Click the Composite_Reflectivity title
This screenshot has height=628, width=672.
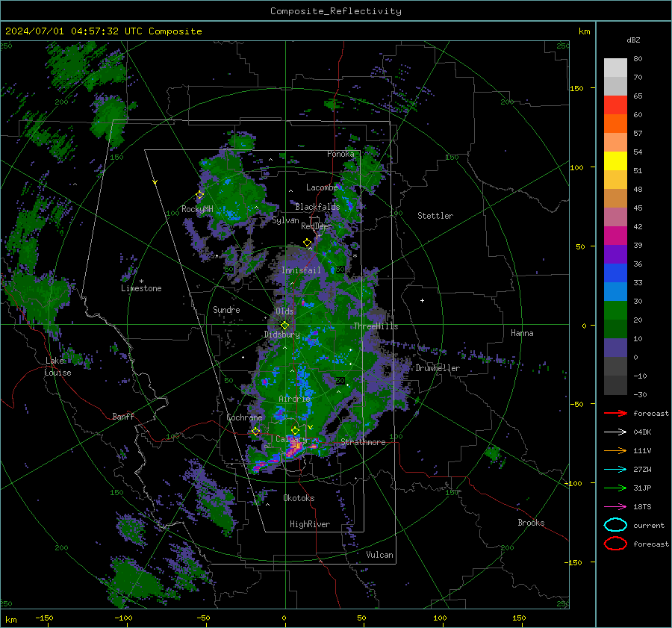pos(336,11)
